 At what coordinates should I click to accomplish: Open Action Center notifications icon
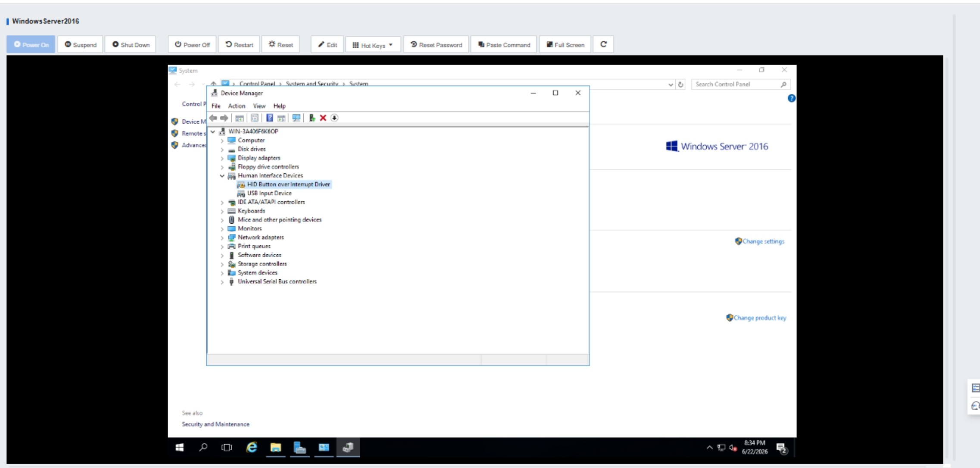782,449
